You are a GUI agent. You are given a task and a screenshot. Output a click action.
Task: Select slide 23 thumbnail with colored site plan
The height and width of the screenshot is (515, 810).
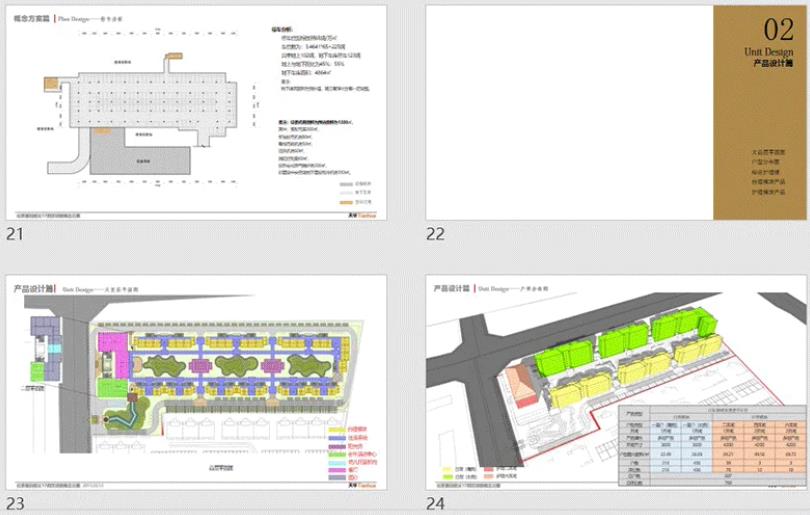pos(196,382)
